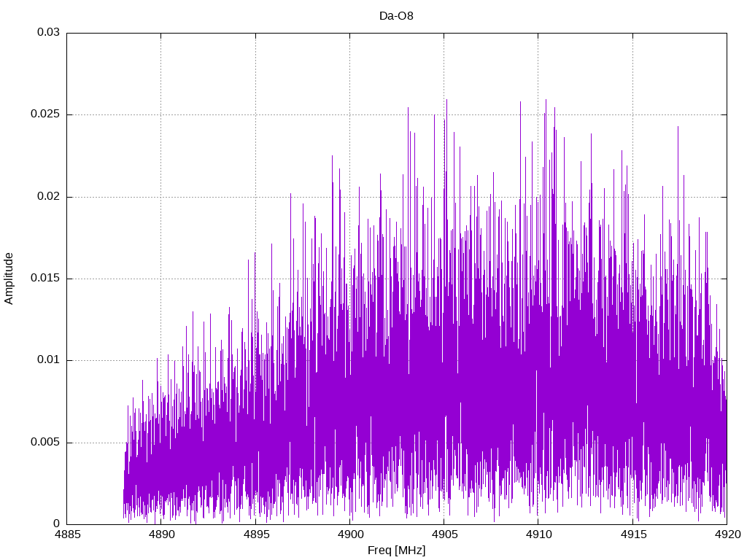The height and width of the screenshot is (560, 747).
Task: Click the y-axis tick label 0.02
Action: [x=49, y=196]
